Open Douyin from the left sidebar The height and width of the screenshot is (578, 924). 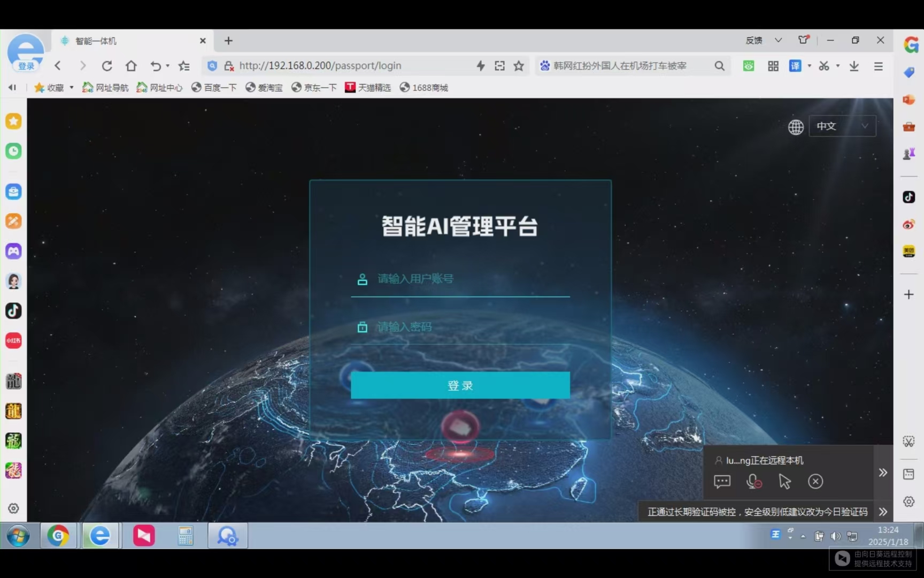click(x=13, y=310)
